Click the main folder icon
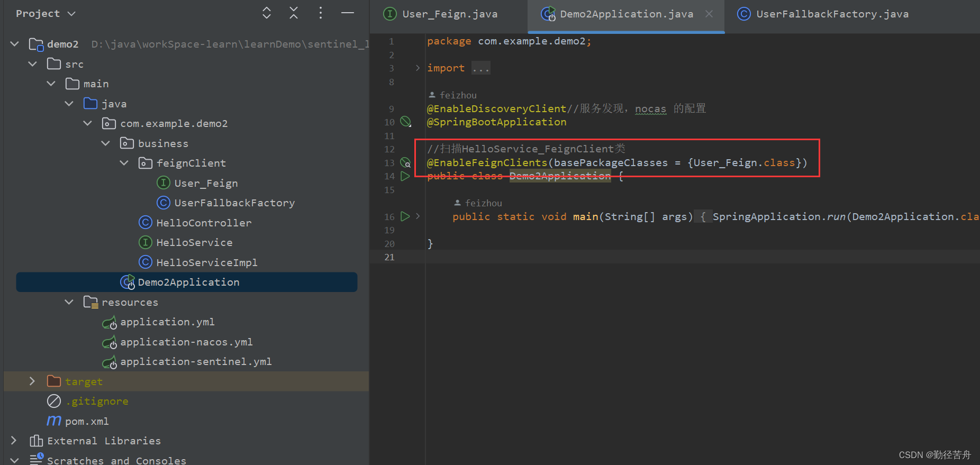The width and height of the screenshot is (980, 465). tap(72, 84)
